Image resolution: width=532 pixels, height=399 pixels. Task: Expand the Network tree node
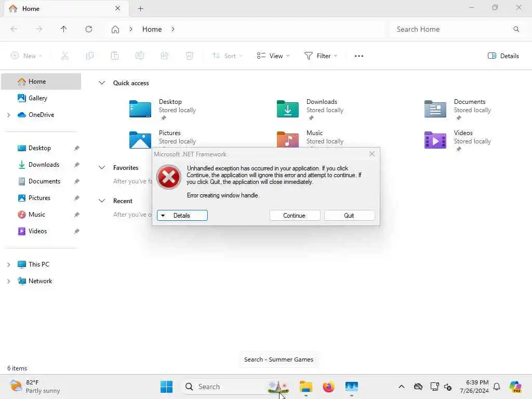9,281
